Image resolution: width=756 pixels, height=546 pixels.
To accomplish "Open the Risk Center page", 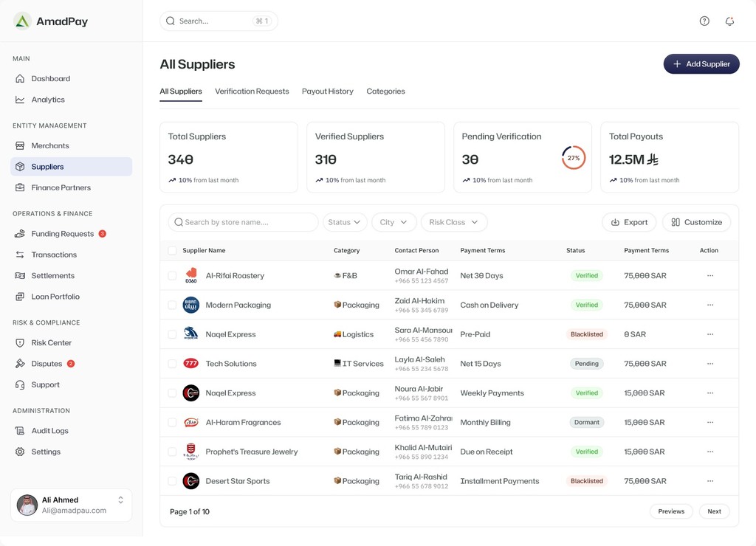I will coord(51,343).
